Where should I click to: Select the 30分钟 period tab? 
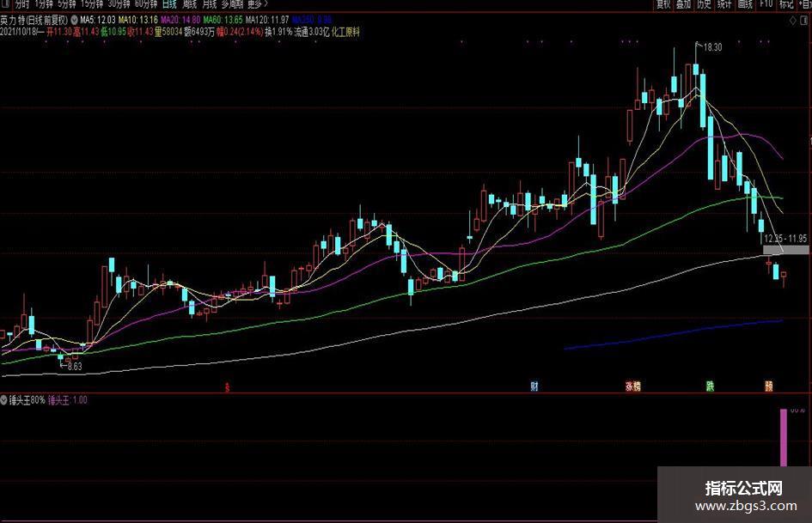tap(119, 4)
